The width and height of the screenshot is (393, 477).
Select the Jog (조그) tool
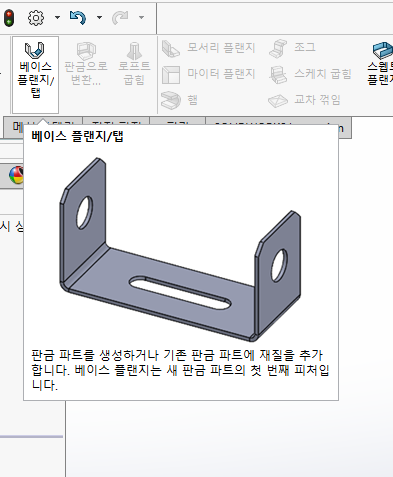pos(292,48)
